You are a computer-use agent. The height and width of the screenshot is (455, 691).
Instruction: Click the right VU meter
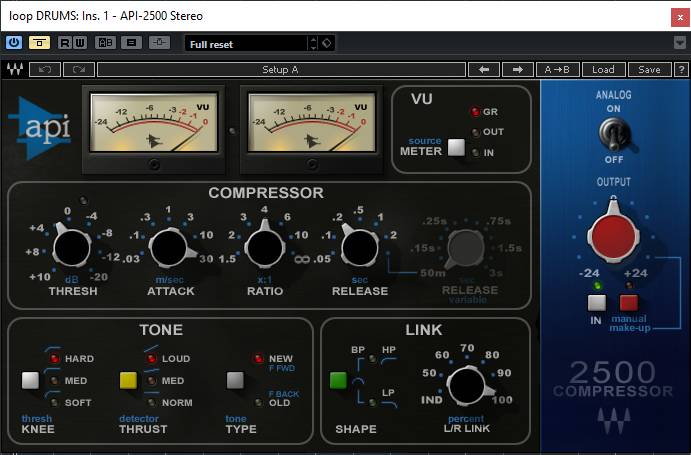click(312, 122)
